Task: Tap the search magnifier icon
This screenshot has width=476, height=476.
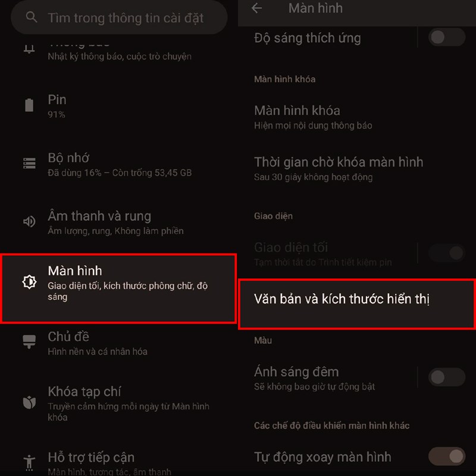Action: pyautogui.click(x=32, y=17)
